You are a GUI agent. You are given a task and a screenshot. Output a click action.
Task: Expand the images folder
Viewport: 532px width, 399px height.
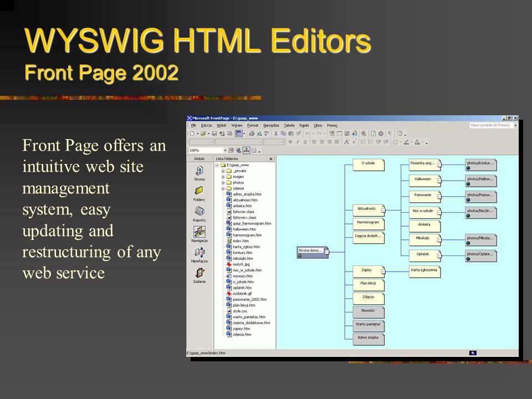[x=223, y=177]
